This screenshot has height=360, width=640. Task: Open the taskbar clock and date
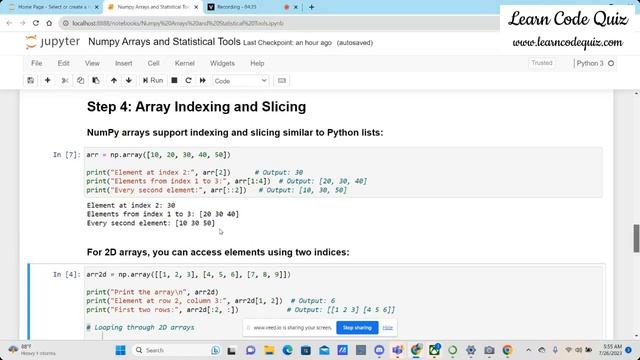pyautogui.click(x=611, y=350)
